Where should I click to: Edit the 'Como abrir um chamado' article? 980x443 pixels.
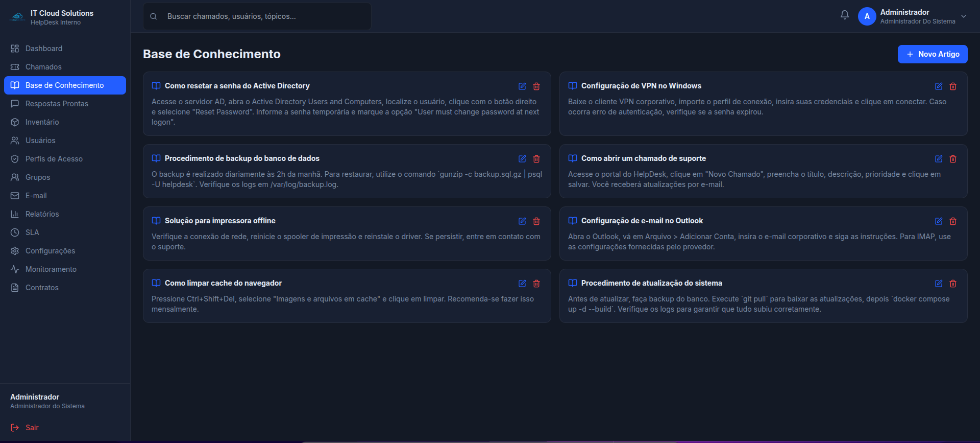point(939,159)
